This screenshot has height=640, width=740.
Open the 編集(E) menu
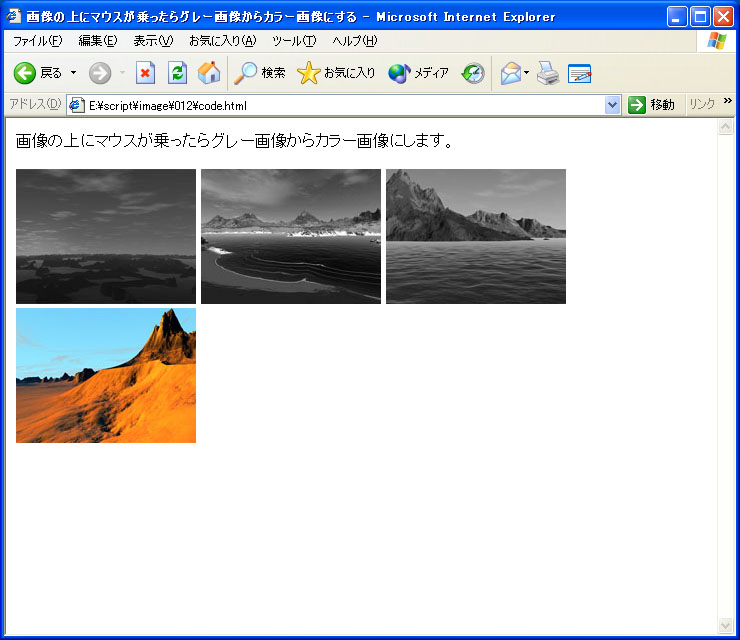click(98, 41)
